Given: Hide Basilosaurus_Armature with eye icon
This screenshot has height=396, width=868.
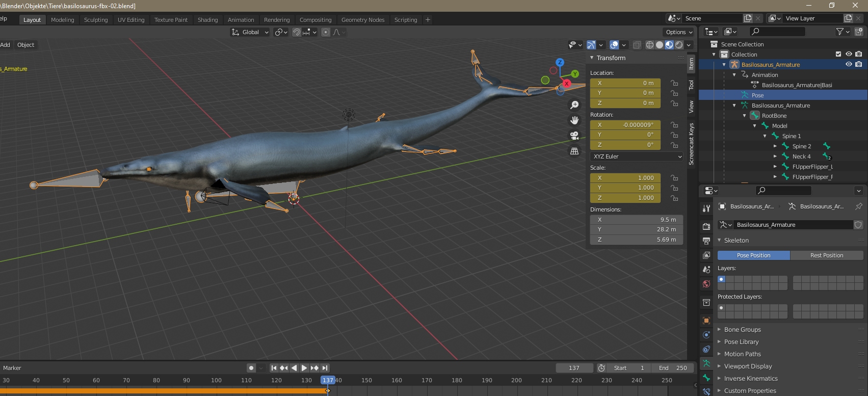Looking at the screenshot, I should point(849,65).
